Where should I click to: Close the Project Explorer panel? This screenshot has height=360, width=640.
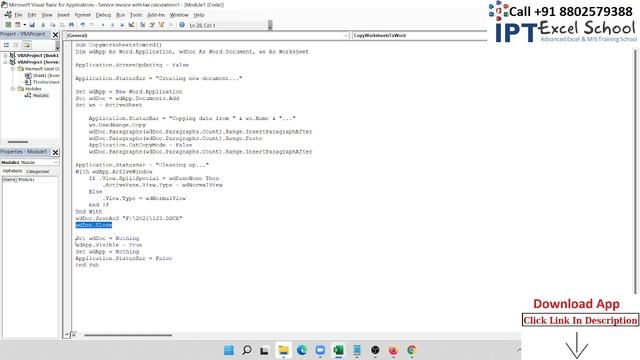point(56,35)
